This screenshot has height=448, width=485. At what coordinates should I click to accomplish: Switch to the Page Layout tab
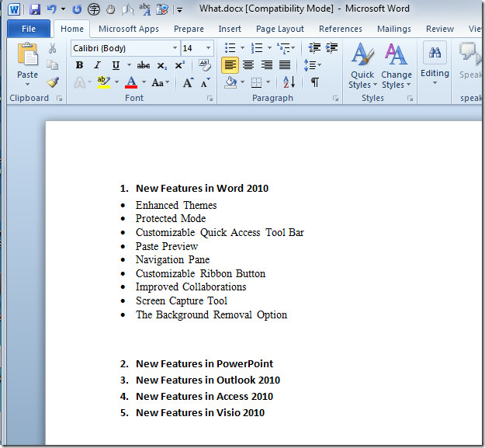(x=280, y=29)
